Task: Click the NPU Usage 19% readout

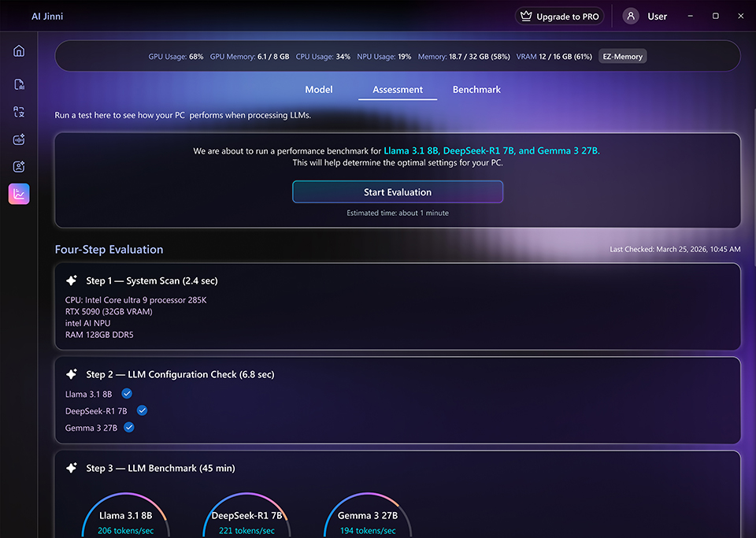Action: (384, 57)
